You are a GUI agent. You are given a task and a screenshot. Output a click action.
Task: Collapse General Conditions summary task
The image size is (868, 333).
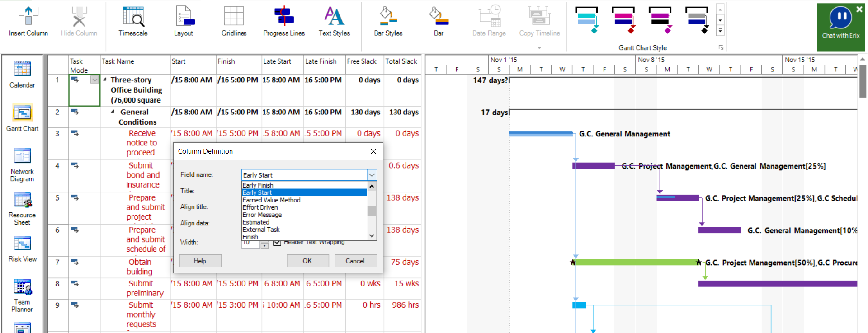[113, 112]
